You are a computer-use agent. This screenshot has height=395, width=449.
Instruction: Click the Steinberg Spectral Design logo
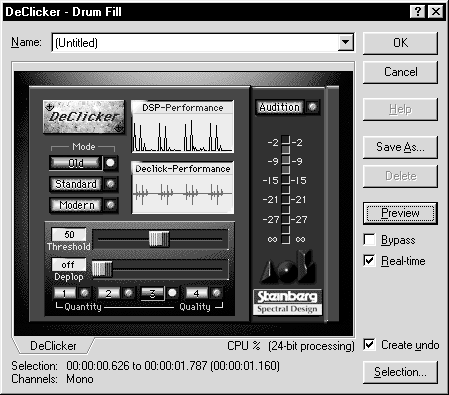[287, 302]
